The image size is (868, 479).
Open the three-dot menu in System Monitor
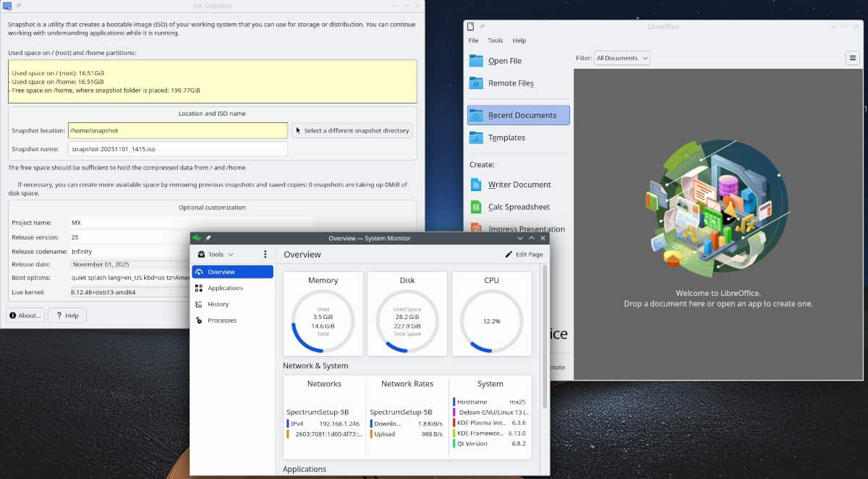(x=265, y=255)
